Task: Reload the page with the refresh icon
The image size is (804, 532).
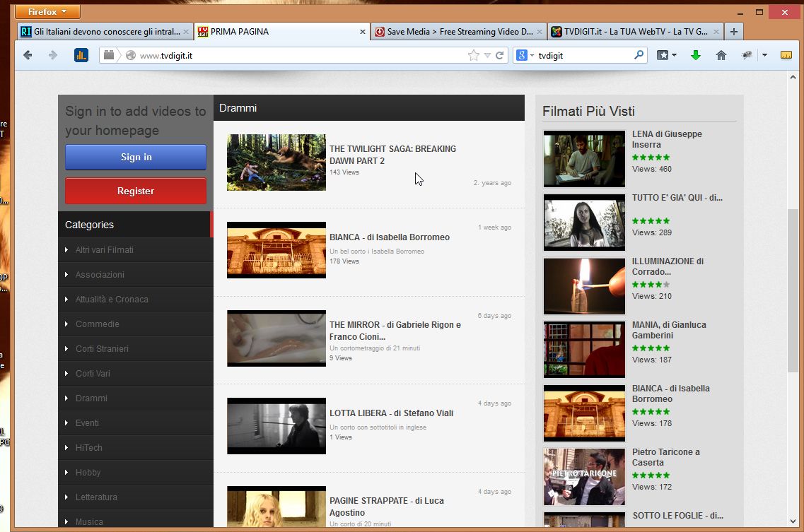Action: 499,55
